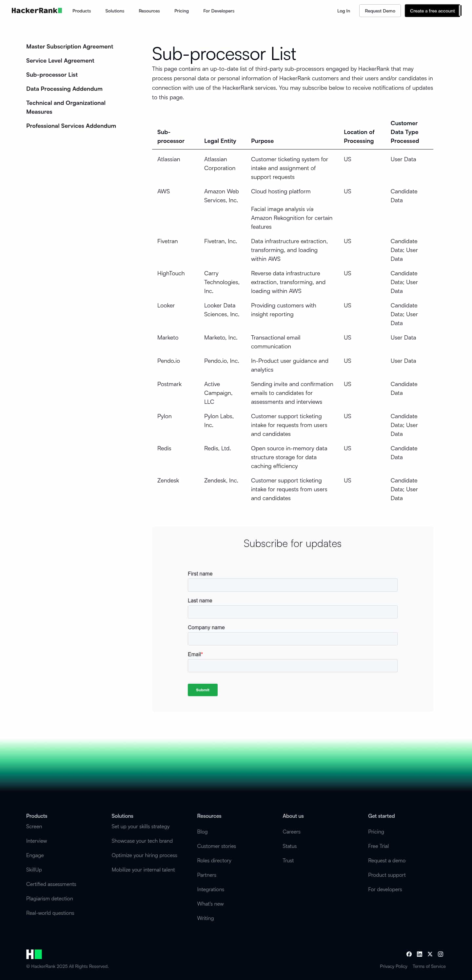Expand the Resources navigation menu
Image resolution: width=472 pixels, height=980 pixels.
tap(149, 10)
